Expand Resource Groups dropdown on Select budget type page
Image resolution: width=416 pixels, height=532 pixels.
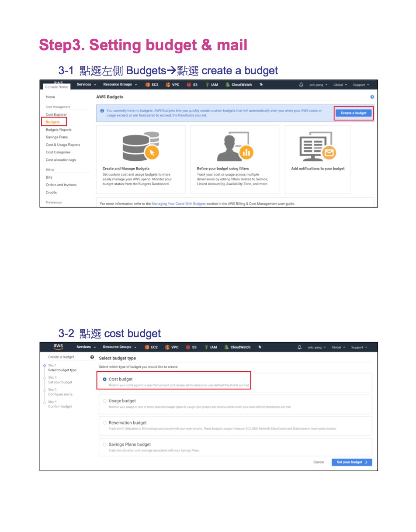[120, 347]
